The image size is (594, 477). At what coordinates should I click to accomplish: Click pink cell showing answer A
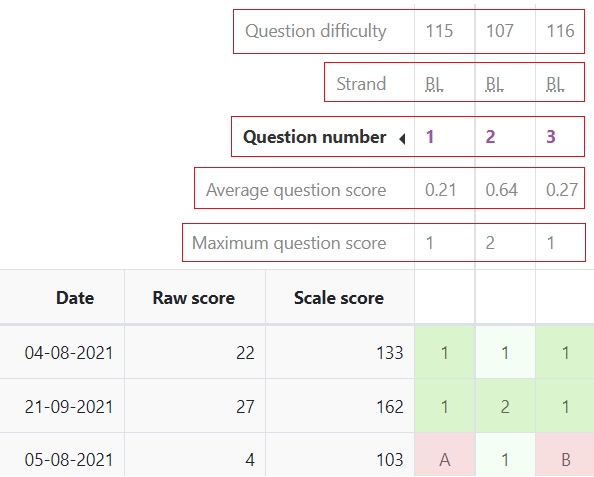pyautogui.click(x=445, y=455)
